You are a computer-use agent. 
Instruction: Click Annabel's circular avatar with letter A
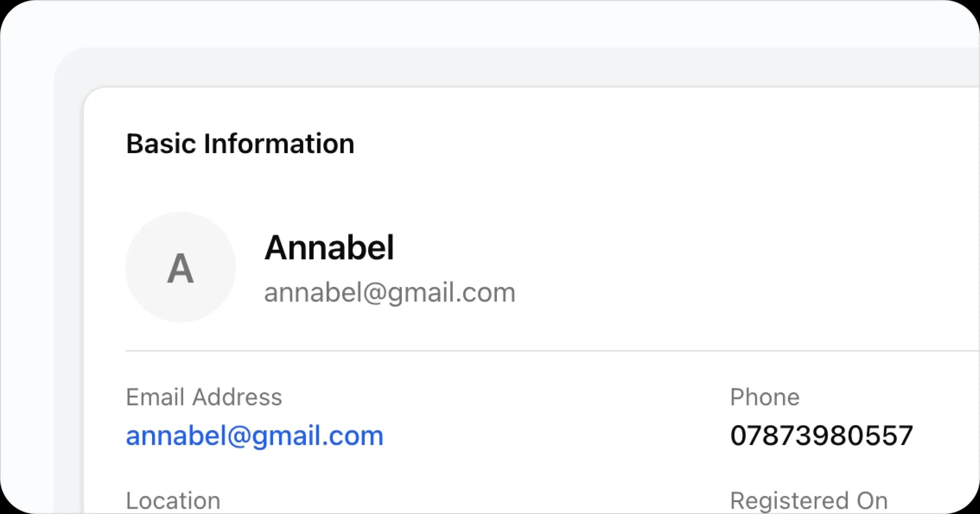[181, 267]
